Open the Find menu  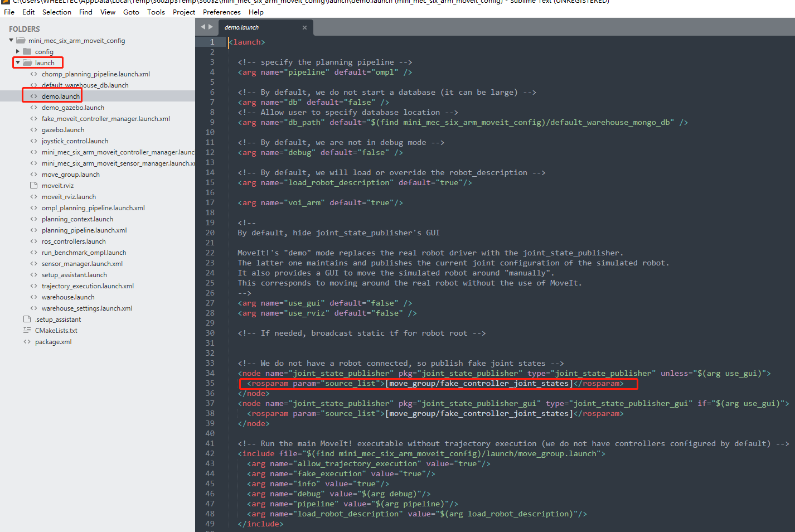(86, 12)
